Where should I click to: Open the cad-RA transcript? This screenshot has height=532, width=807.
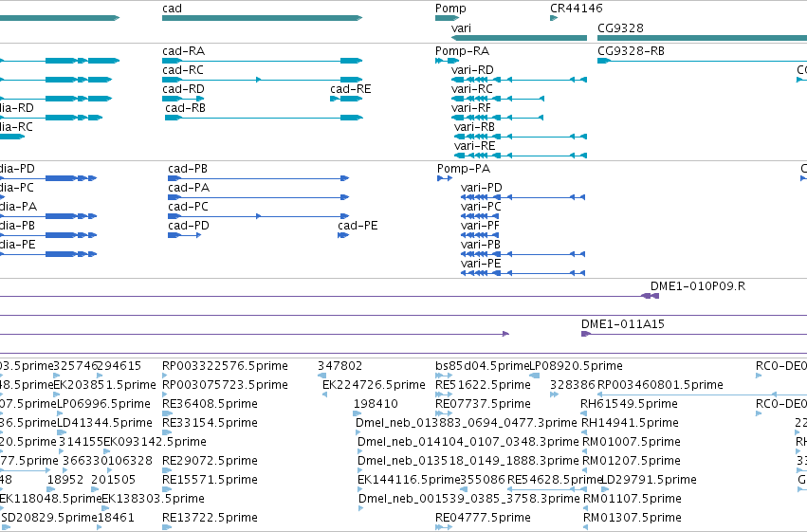(263, 61)
